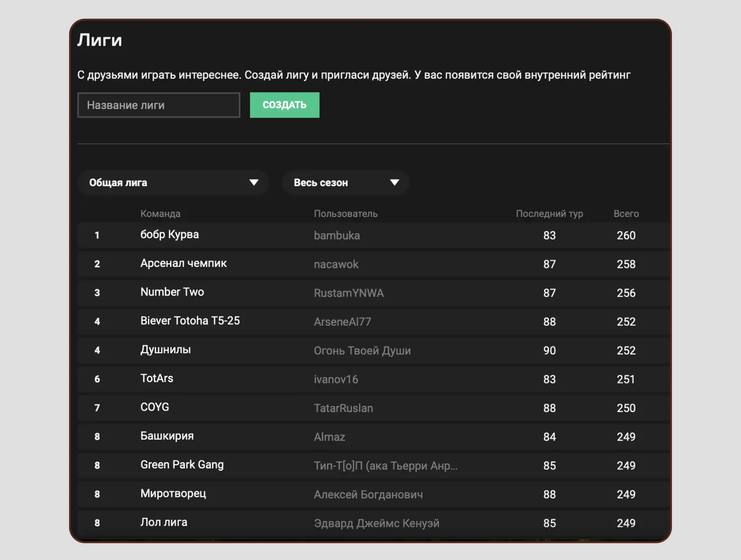Select team Миротворец
The height and width of the screenshot is (560, 741).
173,494
